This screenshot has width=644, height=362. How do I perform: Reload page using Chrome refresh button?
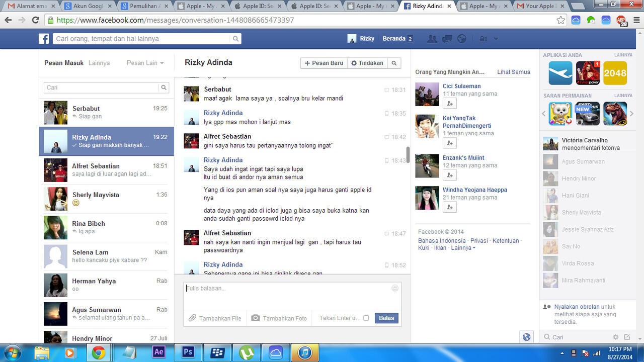(35, 20)
